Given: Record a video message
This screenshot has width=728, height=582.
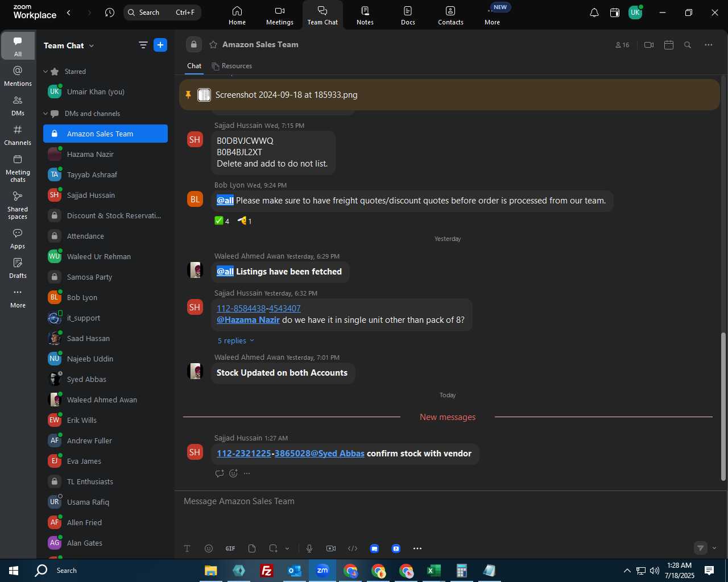Looking at the screenshot, I should coord(331,548).
